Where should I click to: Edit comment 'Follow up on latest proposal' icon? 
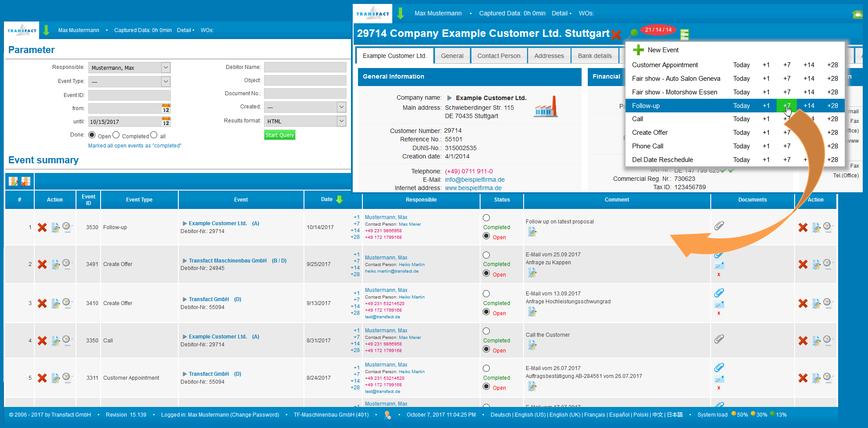pos(532,231)
